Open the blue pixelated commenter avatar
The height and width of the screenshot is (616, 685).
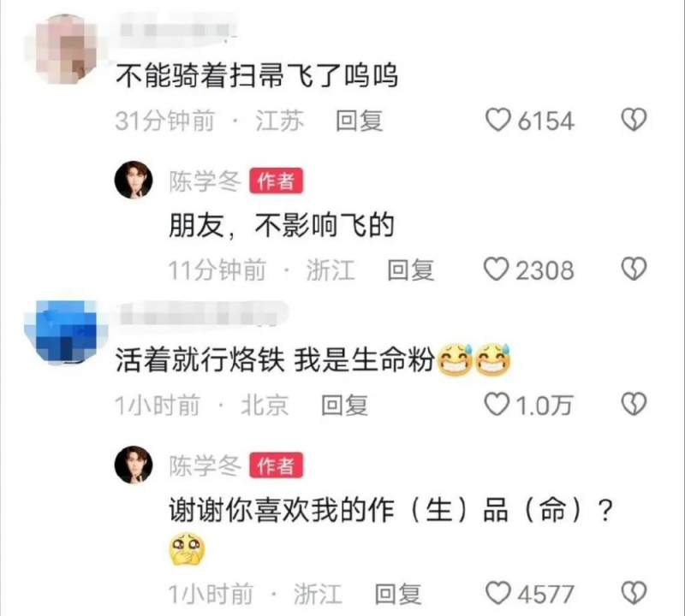67,332
